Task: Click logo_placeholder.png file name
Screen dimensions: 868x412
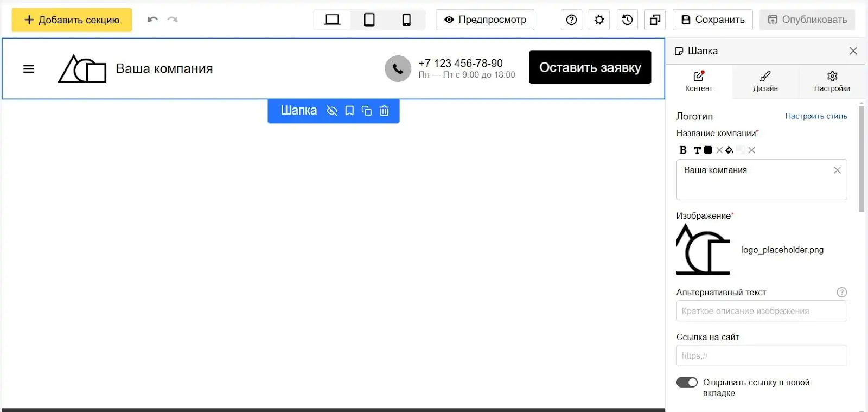Action: (x=782, y=250)
